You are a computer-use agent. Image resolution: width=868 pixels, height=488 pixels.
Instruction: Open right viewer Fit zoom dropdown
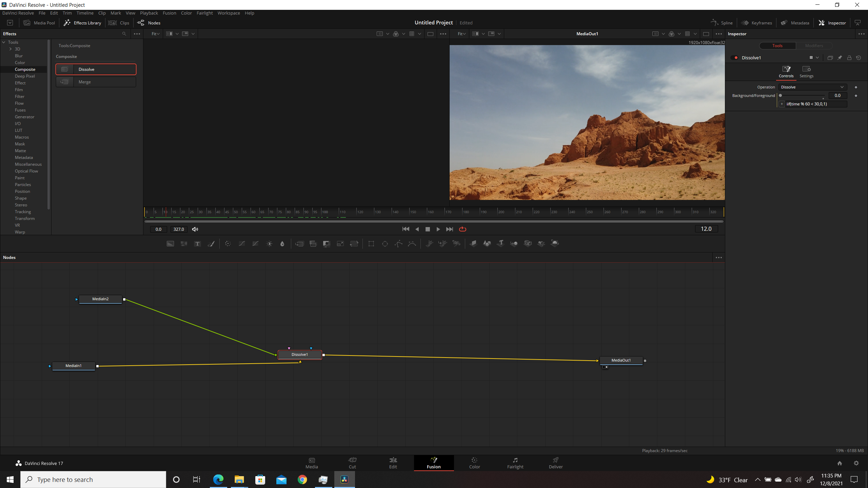click(461, 34)
